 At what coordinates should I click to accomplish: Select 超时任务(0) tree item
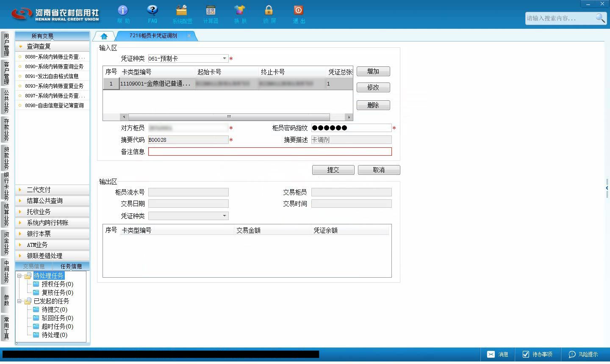pos(57,326)
